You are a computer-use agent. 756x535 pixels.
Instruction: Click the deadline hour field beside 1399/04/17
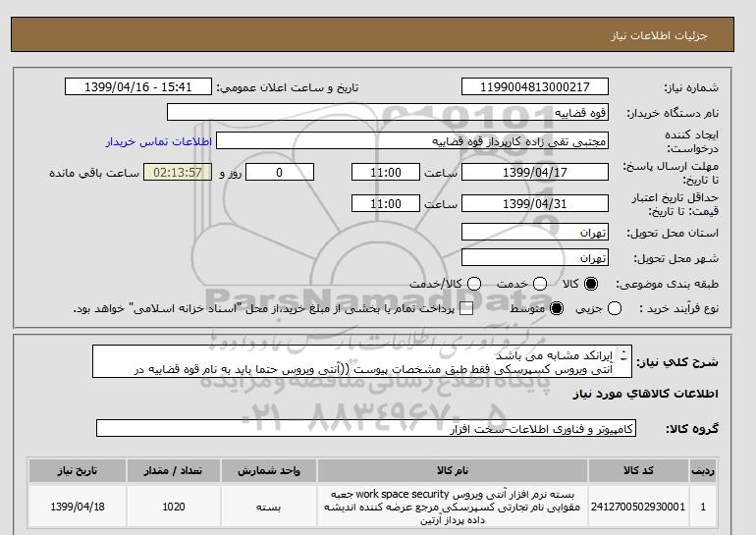coord(386,172)
